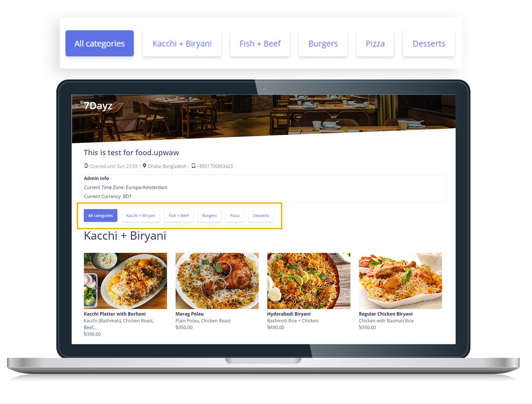Click the location pin icon near Dhaka
The image size is (532, 404).
[144, 166]
